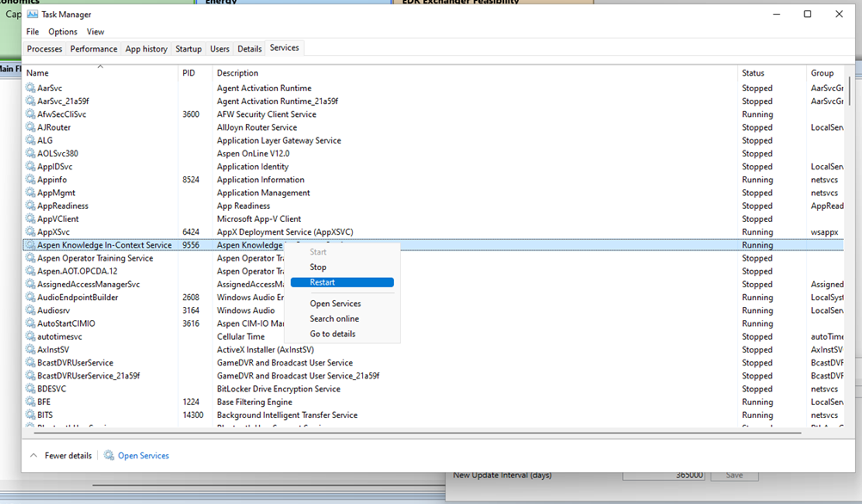Select Search online in the context menu
The image size is (862, 504).
(x=335, y=319)
